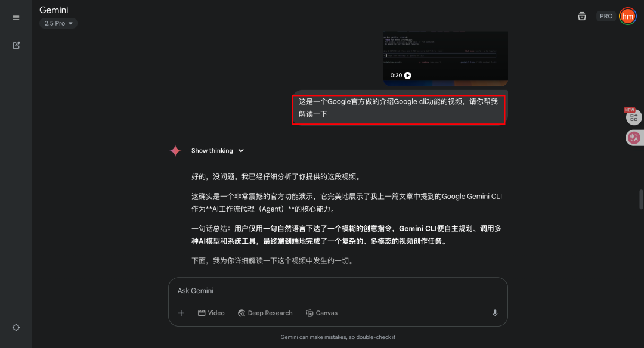Play the 0:30 video attachment

click(x=407, y=76)
